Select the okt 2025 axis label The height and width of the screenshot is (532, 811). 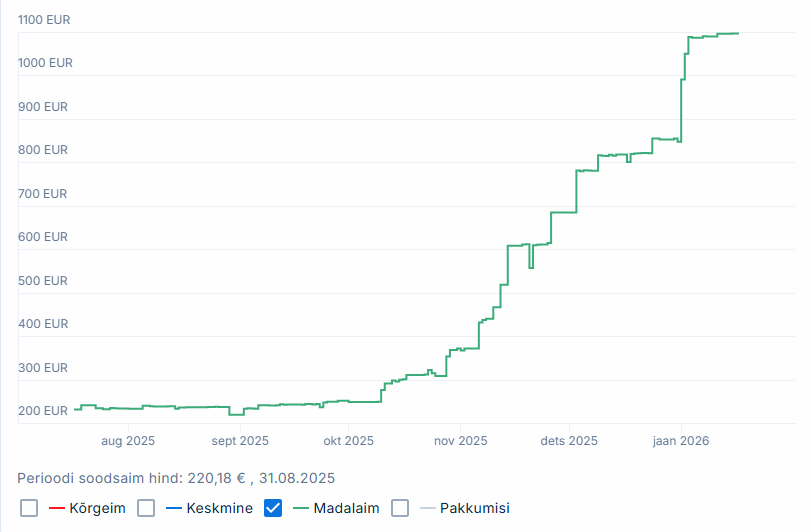(x=347, y=440)
